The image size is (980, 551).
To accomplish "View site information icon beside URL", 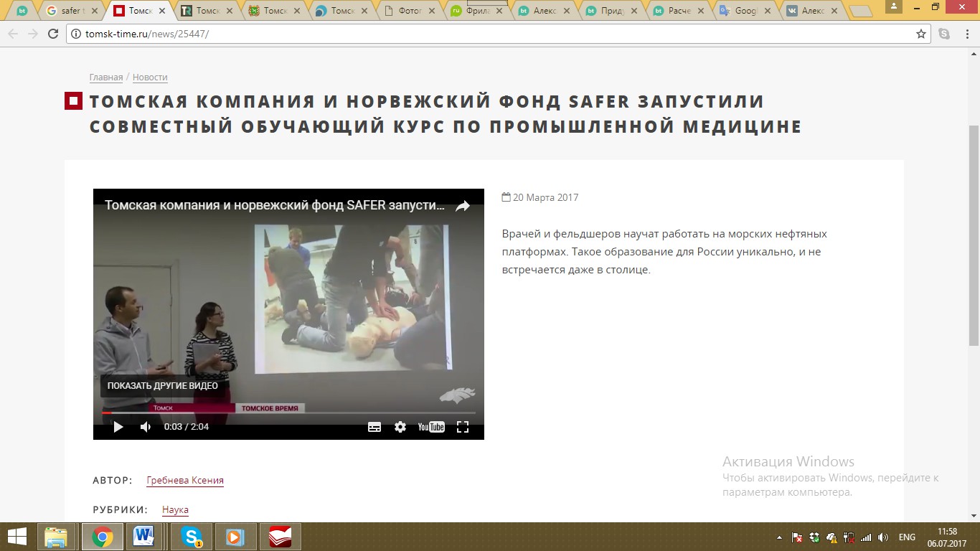I will pyautogui.click(x=75, y=34).
